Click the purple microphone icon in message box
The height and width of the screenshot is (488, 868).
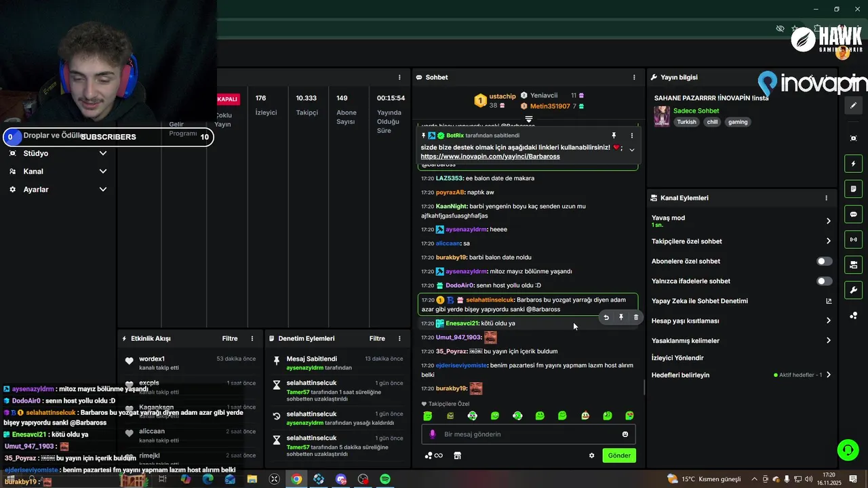(x=433, y=434)
